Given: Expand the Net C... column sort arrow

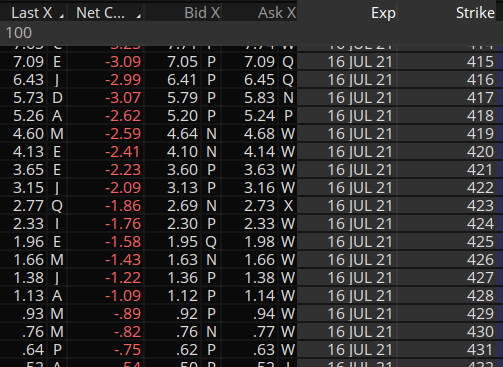Looking at the screenshot, I should pyautogui.click(x=138, y=16).
